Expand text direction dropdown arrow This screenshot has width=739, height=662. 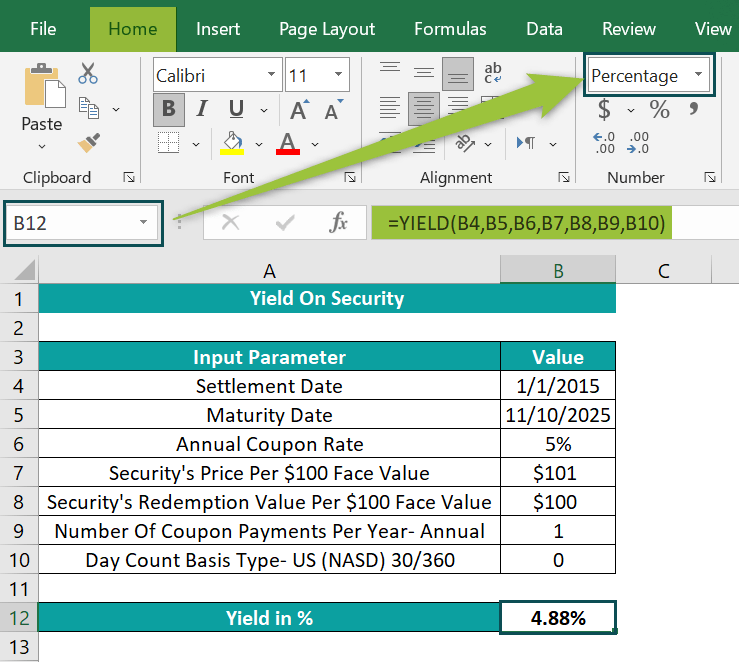tap(553, 144)
